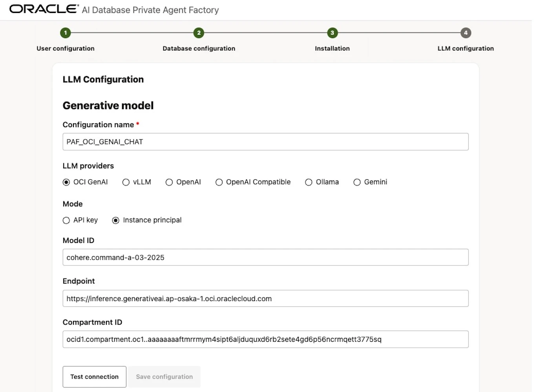Click the "Generative model" heading
Screen dimensions: 548x392
tap(108, 106)
